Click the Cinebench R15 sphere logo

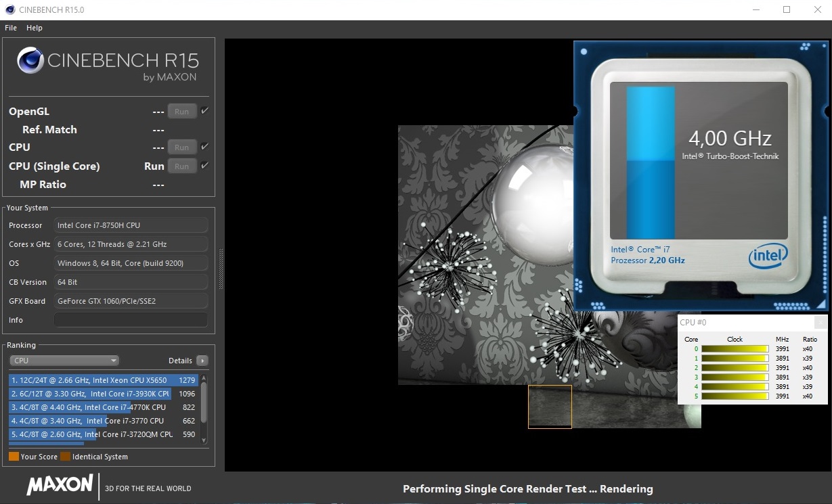click(30, 61)
